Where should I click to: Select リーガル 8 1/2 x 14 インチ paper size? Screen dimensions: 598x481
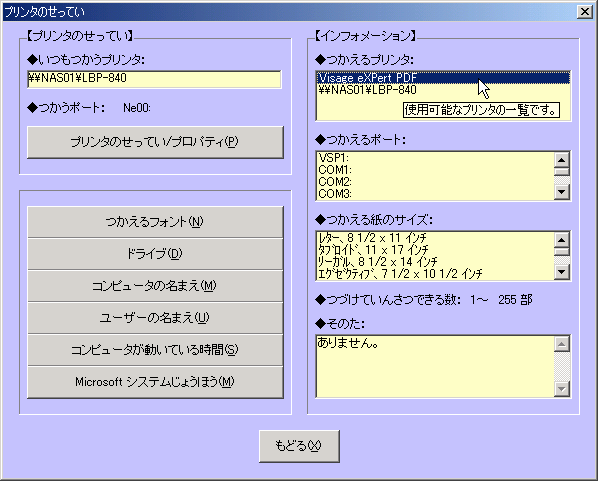435,262
